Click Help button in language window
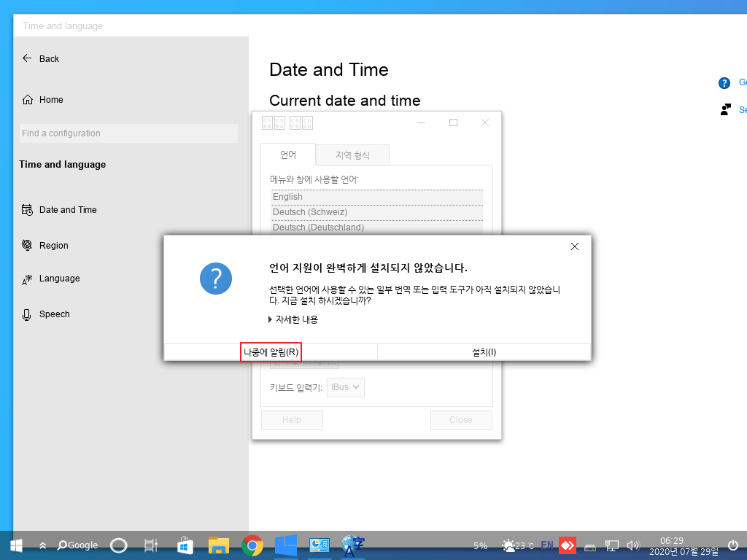This screenshot has width=747, height=560. click(x=292, y=420)
